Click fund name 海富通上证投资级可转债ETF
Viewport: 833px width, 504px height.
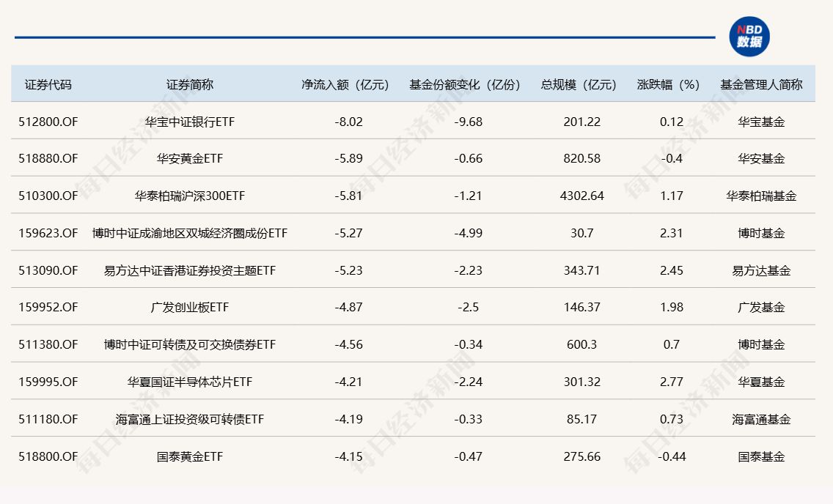pos(190,419)
